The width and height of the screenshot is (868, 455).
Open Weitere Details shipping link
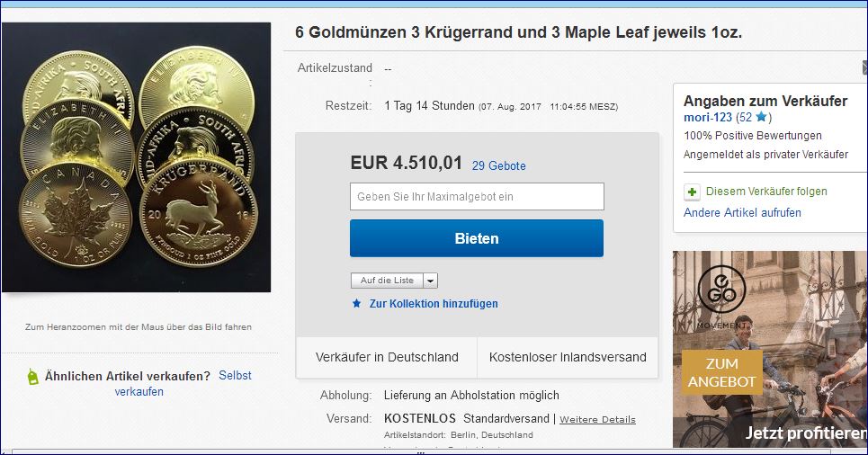tap(597, 419)
